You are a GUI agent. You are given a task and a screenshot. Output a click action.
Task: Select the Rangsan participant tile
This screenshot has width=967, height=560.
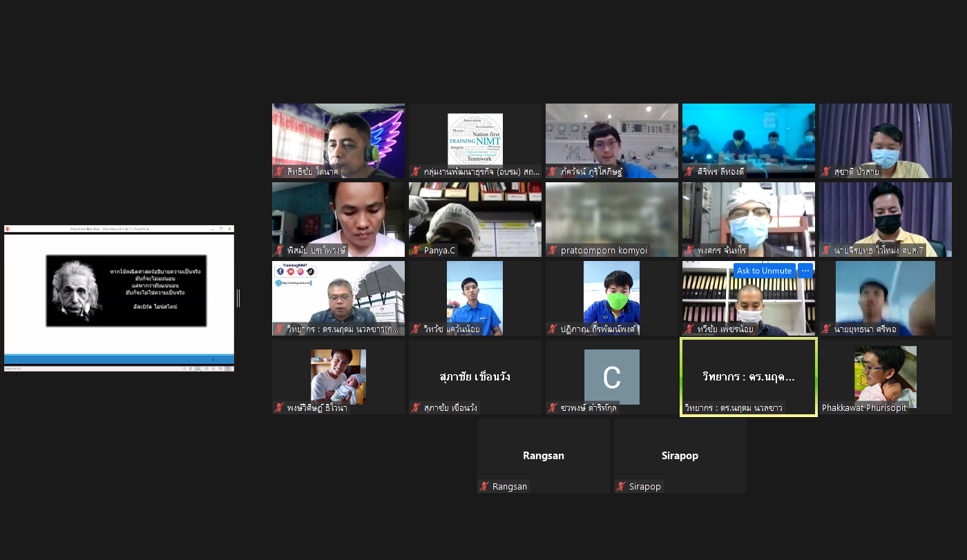(x=543, y=455)
